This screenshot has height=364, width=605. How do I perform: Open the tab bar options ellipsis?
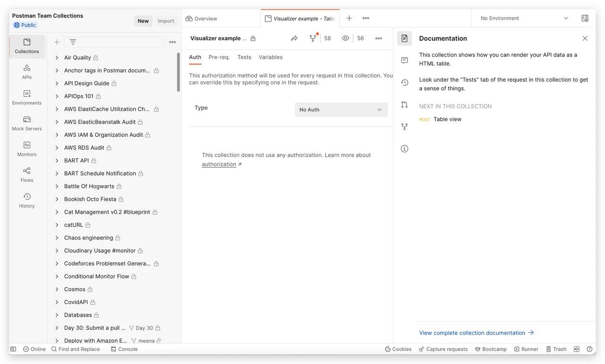(x=366, y=18)
